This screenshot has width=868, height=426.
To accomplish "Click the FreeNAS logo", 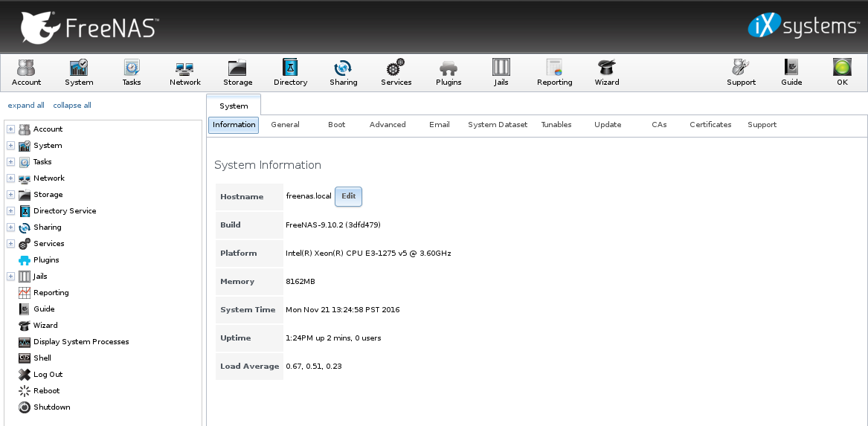I will coord(90,27).
